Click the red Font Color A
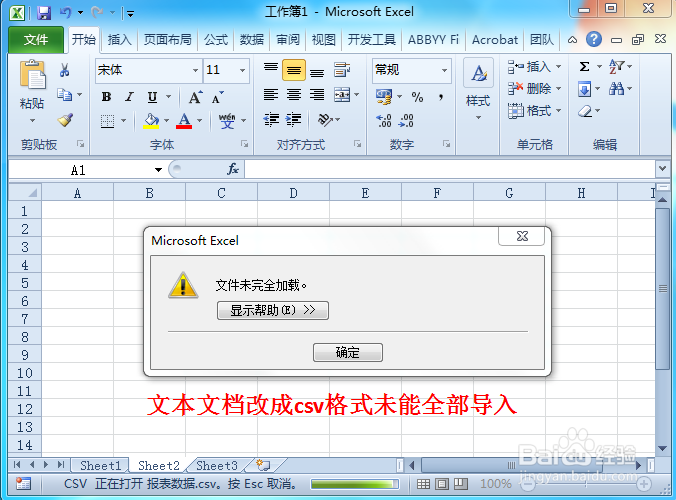 pos(184,120)
